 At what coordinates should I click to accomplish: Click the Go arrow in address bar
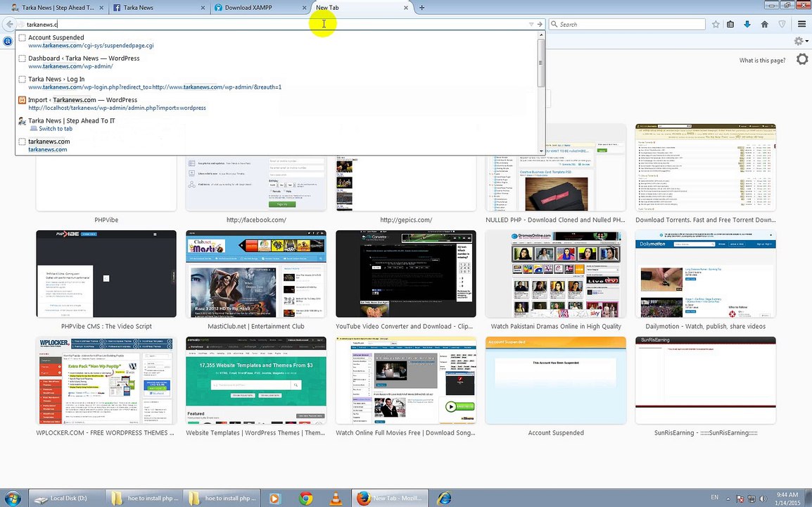pyautogui.click(x=540, y=25)
